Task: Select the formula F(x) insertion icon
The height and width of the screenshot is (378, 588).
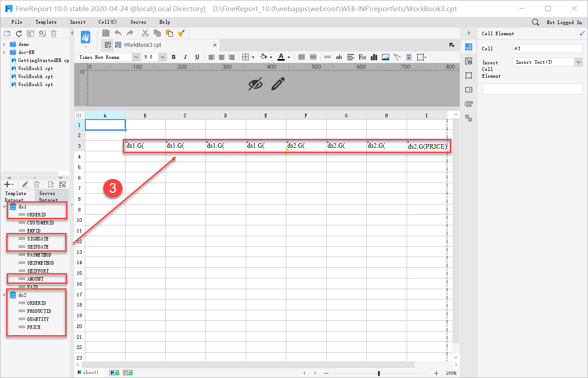Action: point(362,57)
